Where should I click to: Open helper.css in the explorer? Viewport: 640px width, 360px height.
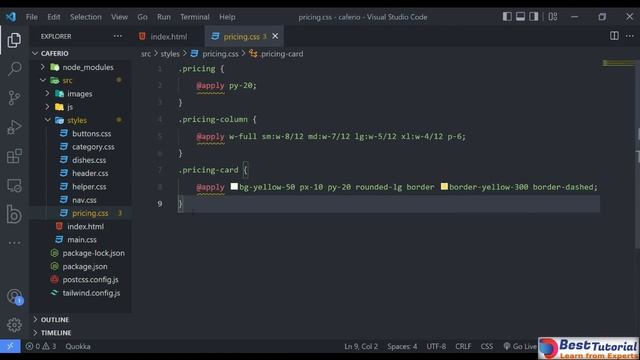tap(89, 187)
